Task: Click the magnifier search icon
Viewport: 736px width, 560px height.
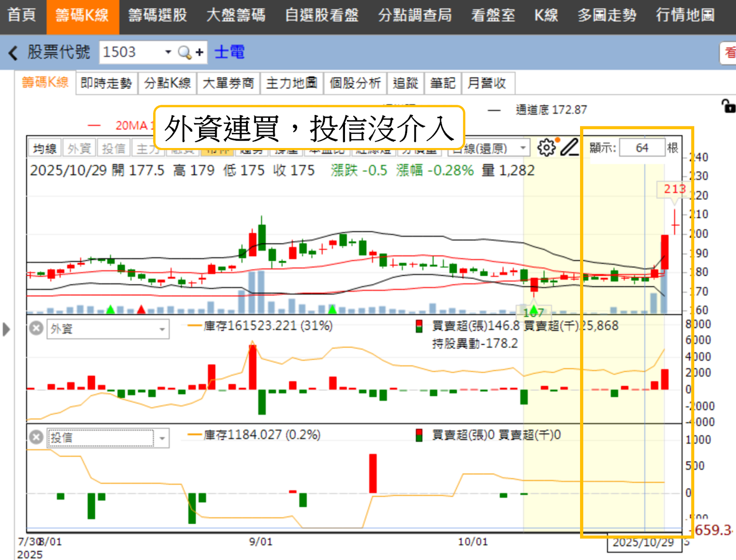Action: [x=184, y=52]
